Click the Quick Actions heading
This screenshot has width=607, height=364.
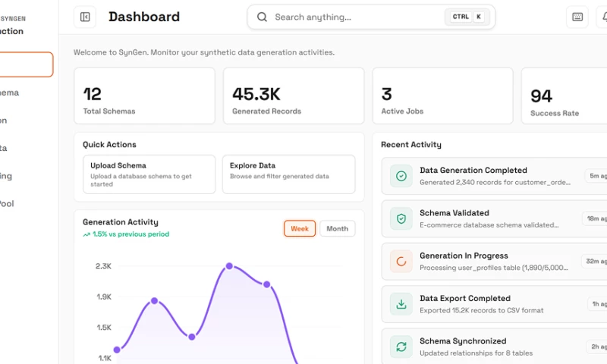pos(109,145)
